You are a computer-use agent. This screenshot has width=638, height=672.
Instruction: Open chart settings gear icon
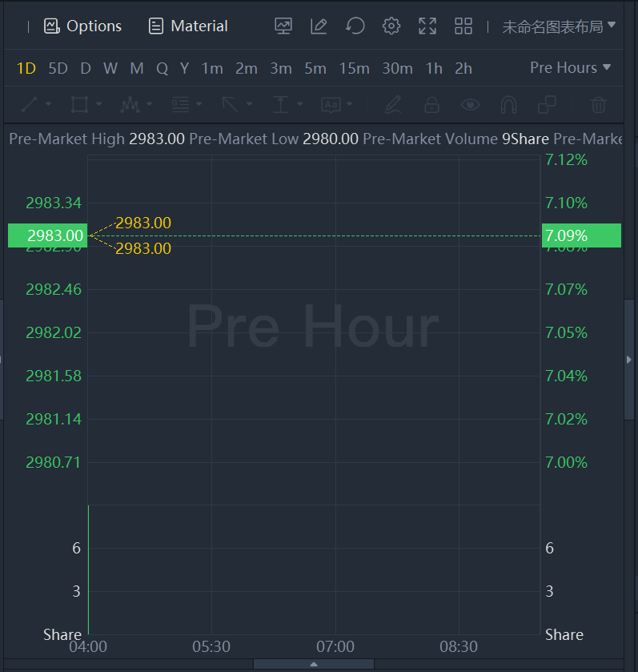point(391,26)
